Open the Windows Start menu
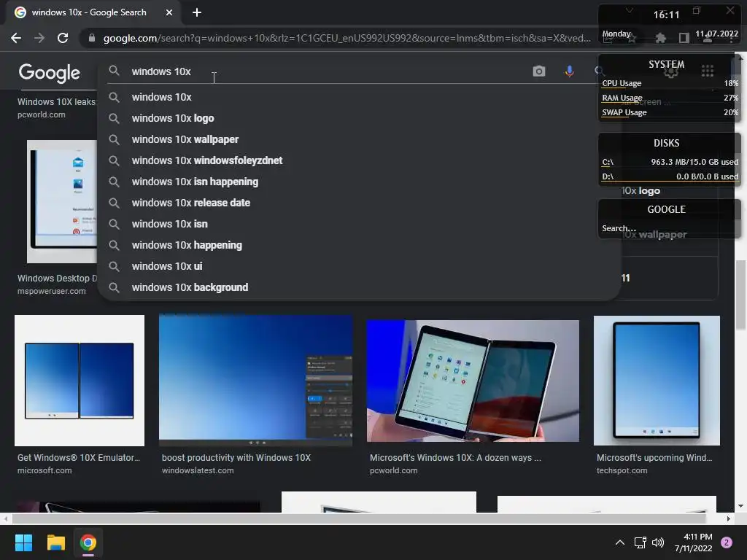This screenshot has height=560, width=747. [23, 542]
